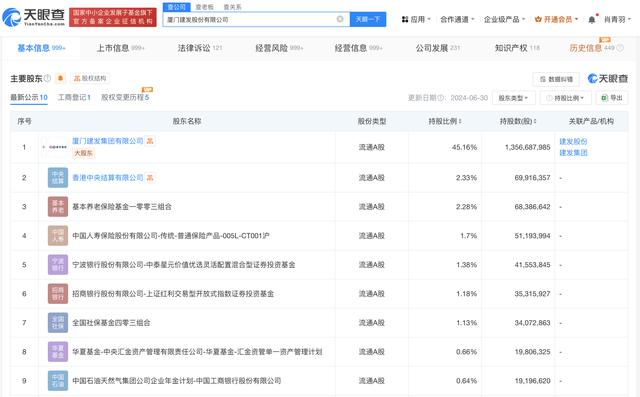Open the 股东类型 filter dropdown
Screen dimensions: 640x397
(513, 98)
